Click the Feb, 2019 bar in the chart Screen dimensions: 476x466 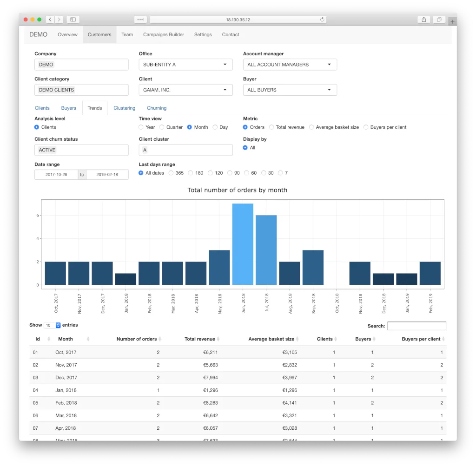pos(430,273)
